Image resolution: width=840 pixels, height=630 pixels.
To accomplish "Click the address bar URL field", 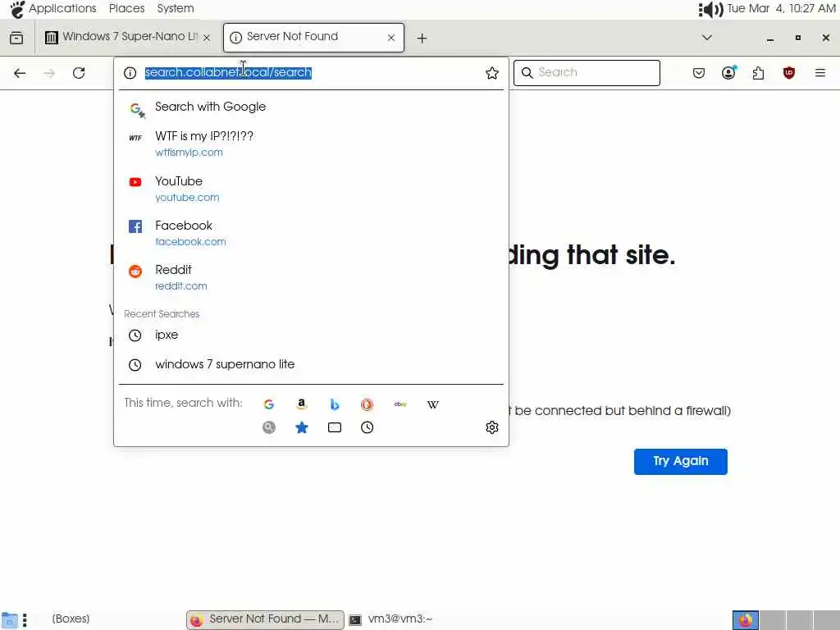I will pos(311,72).
